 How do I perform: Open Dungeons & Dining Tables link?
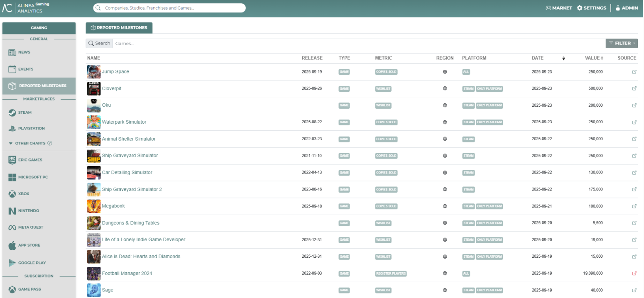[x=130, y=223]
